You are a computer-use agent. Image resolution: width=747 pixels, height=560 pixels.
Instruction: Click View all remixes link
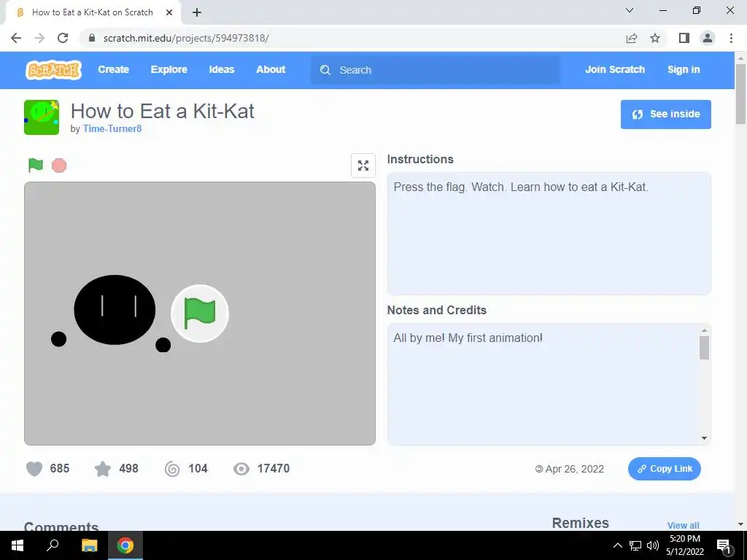(x=683, y=525)
